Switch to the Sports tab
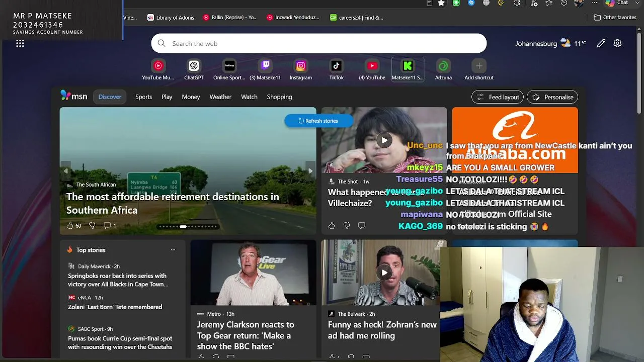 143,97
